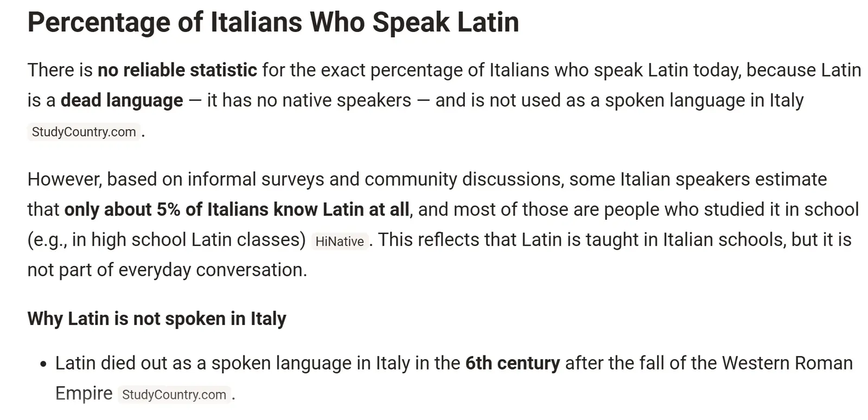This screenshot has width=868, height=420.
Task: Open the HiNative source citation chip
Action: (340, 241)
